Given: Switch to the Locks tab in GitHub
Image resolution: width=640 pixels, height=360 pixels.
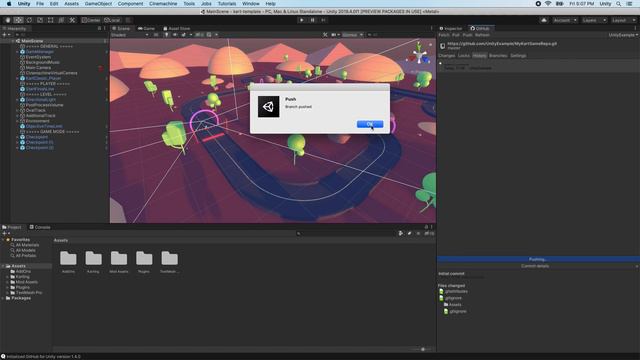Looking at the screenshot, I should (x=464, y=56).
